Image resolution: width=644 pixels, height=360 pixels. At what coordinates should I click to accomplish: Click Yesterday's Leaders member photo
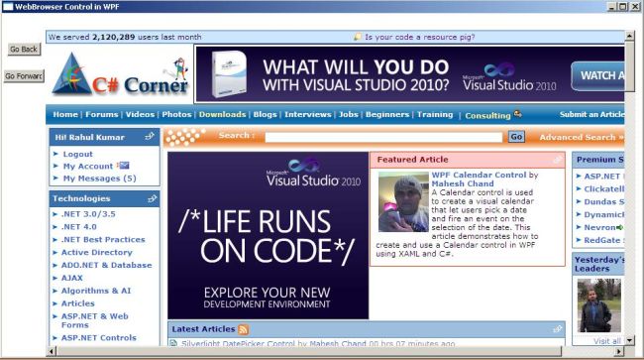tap(599, 305)
